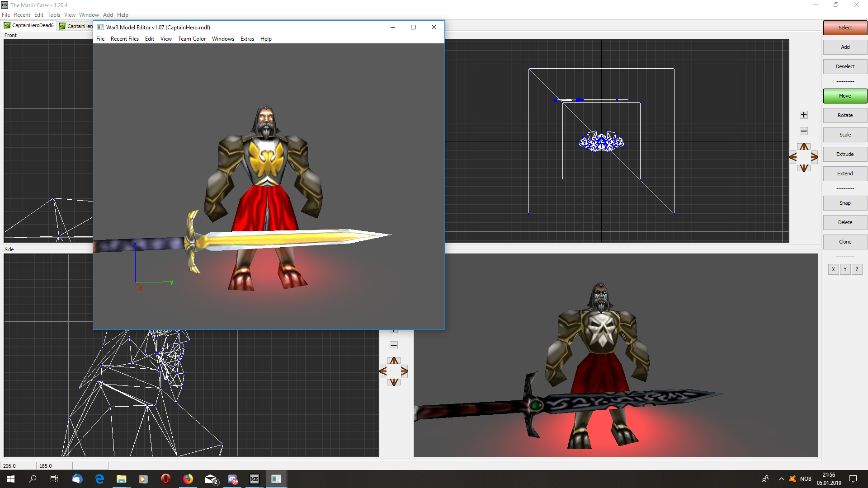Screen dimensions: 868x488
Task: Open File Explorer from taskbar
Action: pyautogui.click(x=122, y=479)
